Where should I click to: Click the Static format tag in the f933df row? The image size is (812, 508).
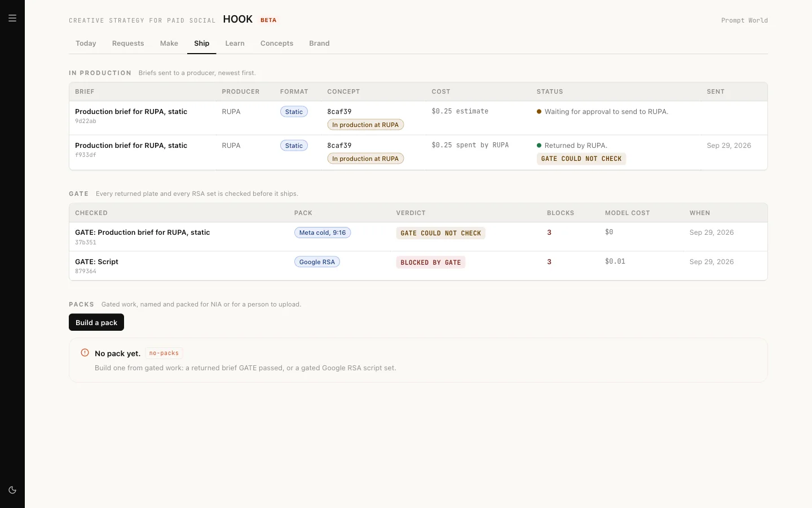(294, 146)
